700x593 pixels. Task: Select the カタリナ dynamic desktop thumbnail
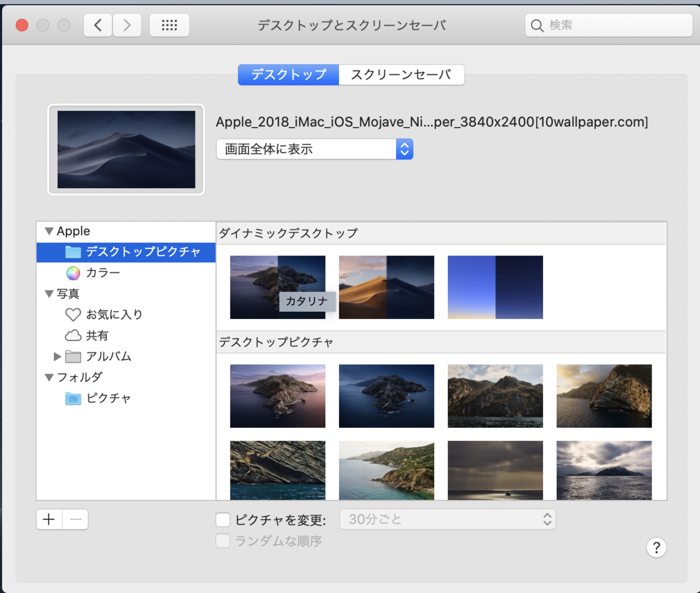(278, 287)
